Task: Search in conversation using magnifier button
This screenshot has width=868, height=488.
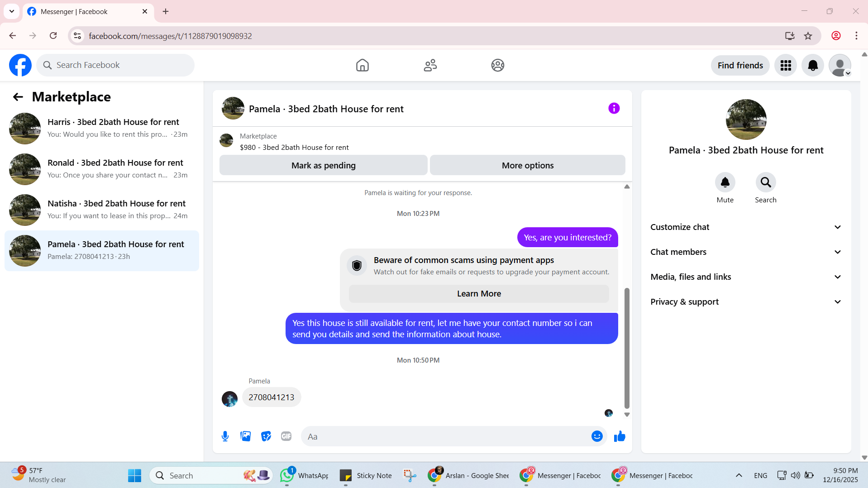Action: click(x=766, y=182)
